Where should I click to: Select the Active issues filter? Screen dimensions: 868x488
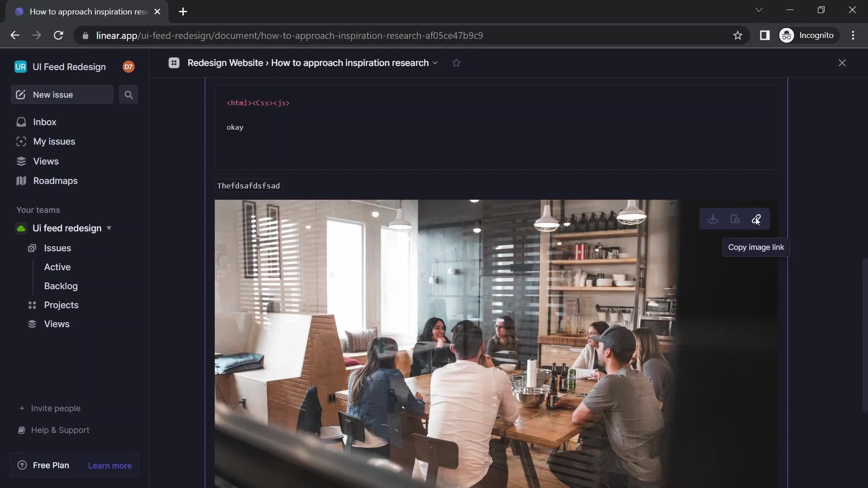[x=57, y=266]
